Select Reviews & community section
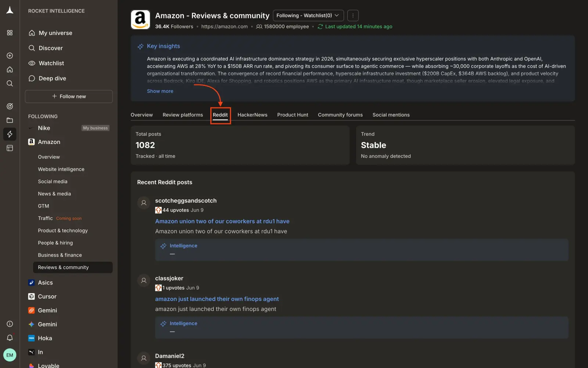 pos(73,268)
